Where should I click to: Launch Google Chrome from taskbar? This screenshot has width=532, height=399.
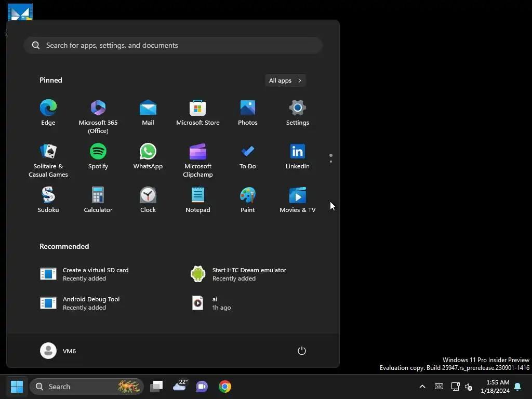[x=225, y=387]
